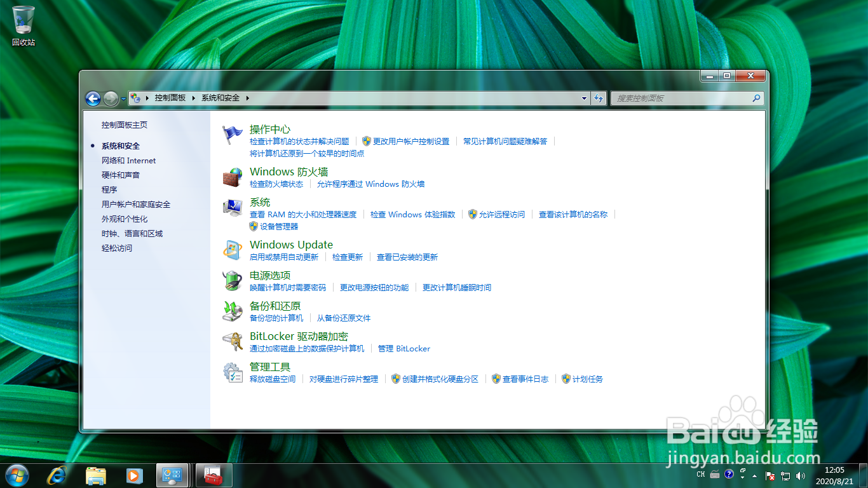Select 网络和 Internet in sidebar

tap(128, 161)
